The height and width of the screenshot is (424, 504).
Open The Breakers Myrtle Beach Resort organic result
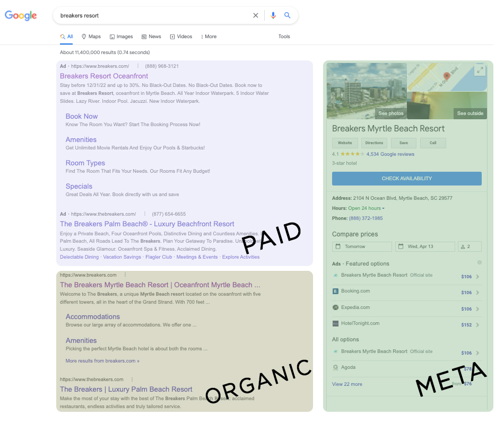pyautogui.click(x=160, y=285)
